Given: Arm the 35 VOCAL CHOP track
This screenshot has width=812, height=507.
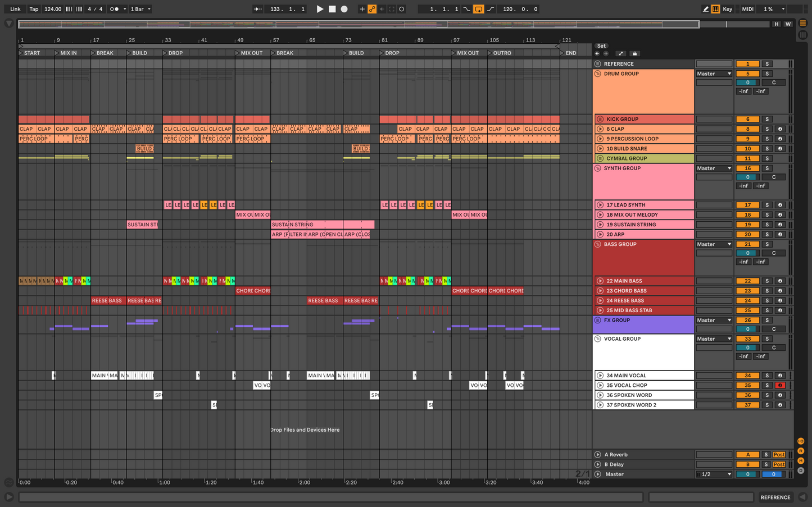Looking at the screenshot, I should (779, 386).
